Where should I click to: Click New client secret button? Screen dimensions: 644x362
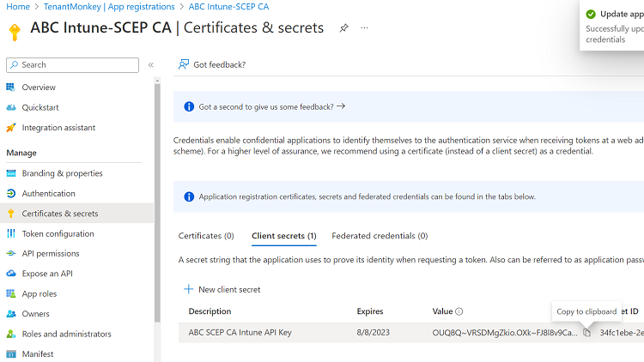222,290
